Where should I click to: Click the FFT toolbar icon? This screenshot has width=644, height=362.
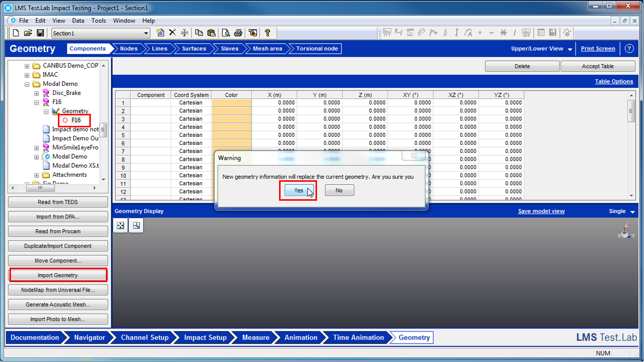pyautogui.click(x=386, y=33)
